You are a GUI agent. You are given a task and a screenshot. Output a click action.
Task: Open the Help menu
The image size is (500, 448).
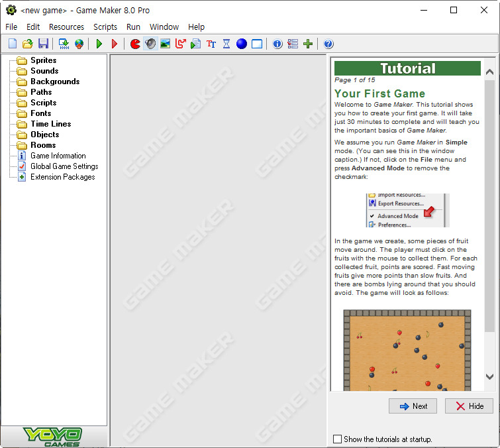point(197,27)
